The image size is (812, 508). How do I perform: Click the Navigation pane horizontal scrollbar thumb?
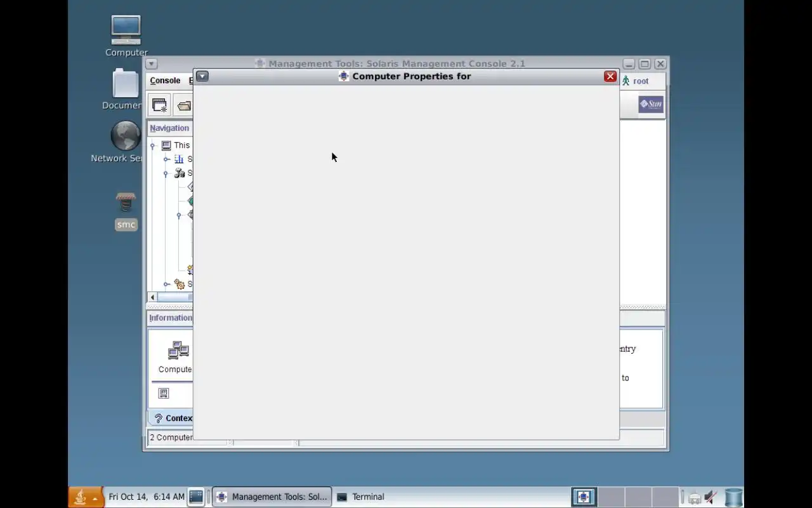[174, 297]
